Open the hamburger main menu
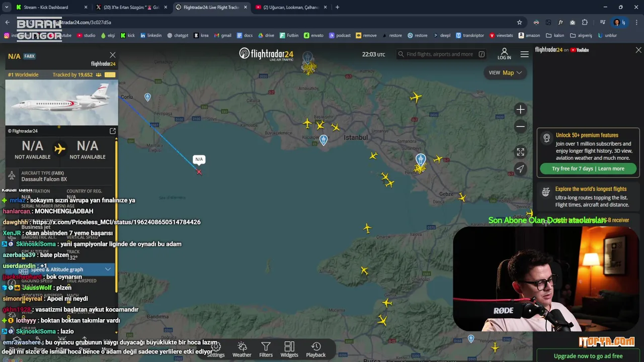Screen dimensions: 644x362 [524, 54]
